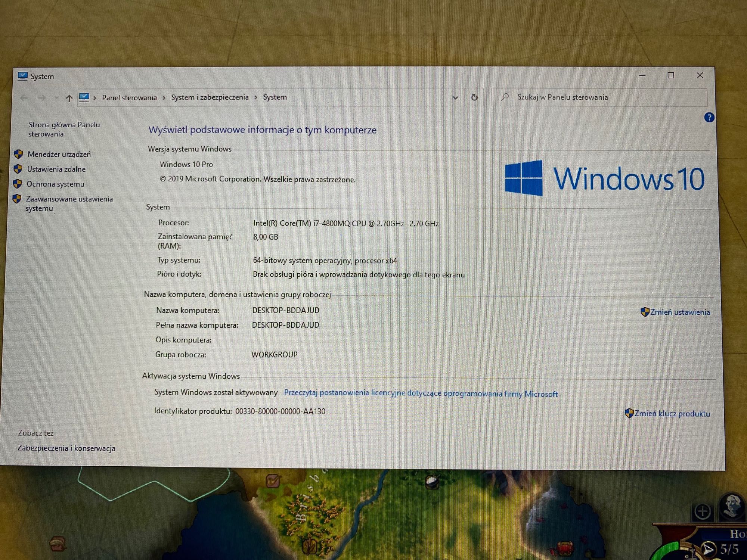Select product ID 00330-80000-00000-AA130
The width and height of the screenshot is (747, 560).
[280, 411]
